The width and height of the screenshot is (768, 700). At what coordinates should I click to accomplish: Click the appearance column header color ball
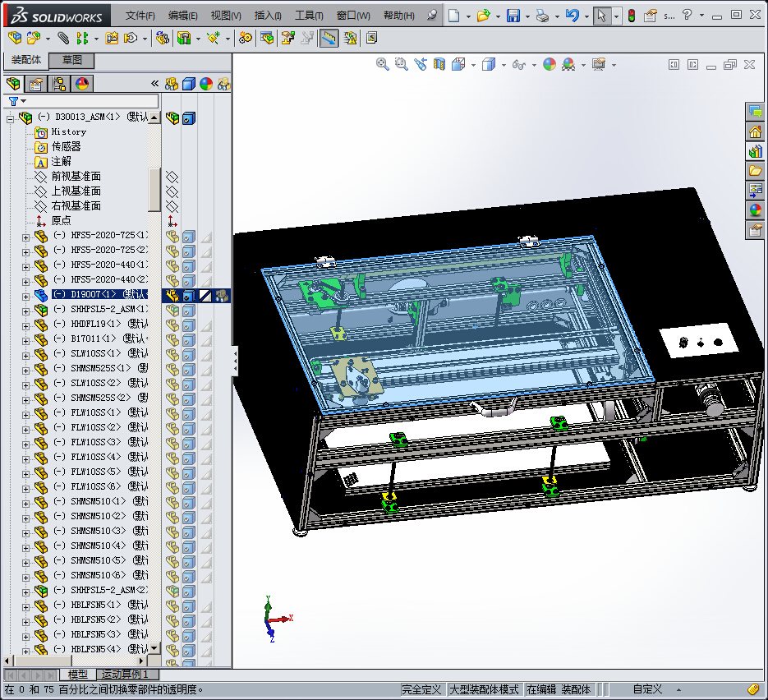(206, 85)
